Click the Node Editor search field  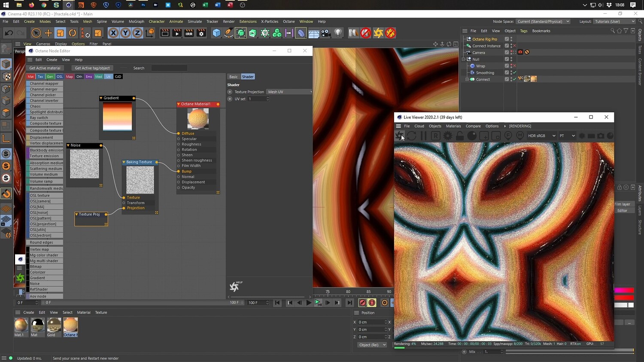169,68
